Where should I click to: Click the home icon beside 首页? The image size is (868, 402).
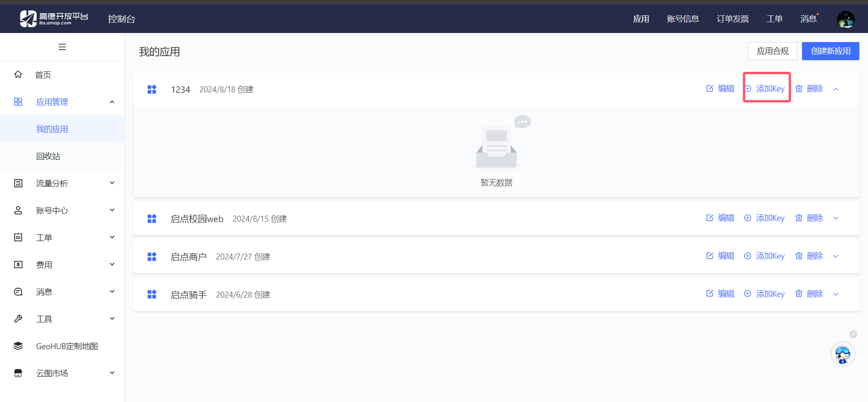coord(18,75)
